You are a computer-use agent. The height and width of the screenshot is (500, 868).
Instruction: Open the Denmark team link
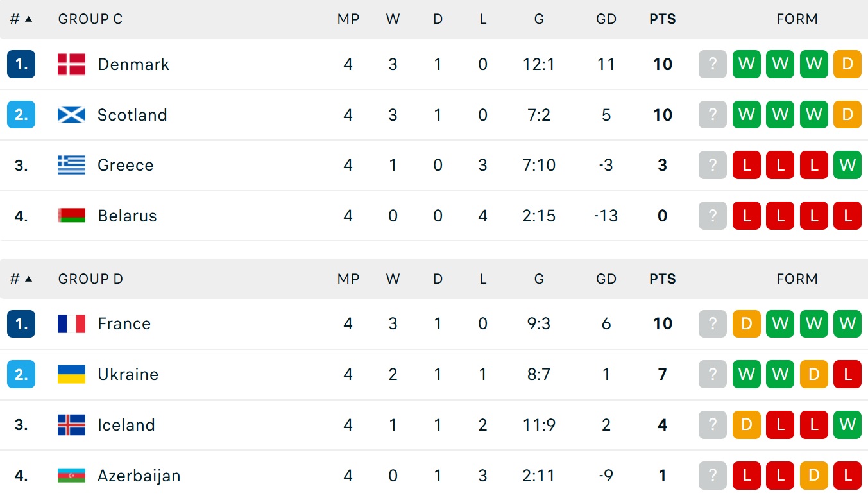(133, 64)
